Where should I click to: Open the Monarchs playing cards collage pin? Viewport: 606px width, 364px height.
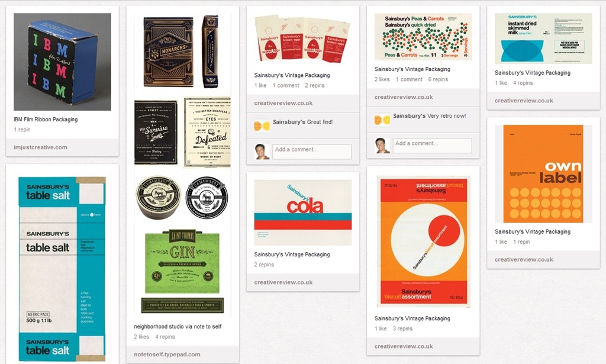click(182, 165)
